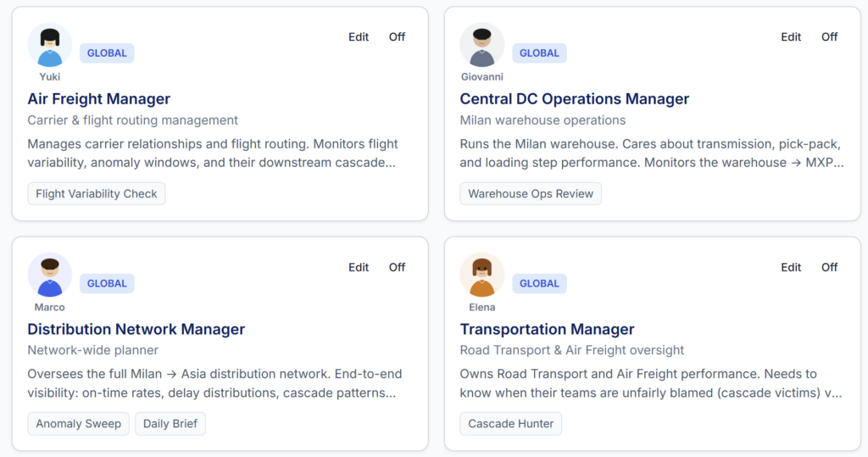
Task: Click Giovanni's avatar icon
Action: 482,45
